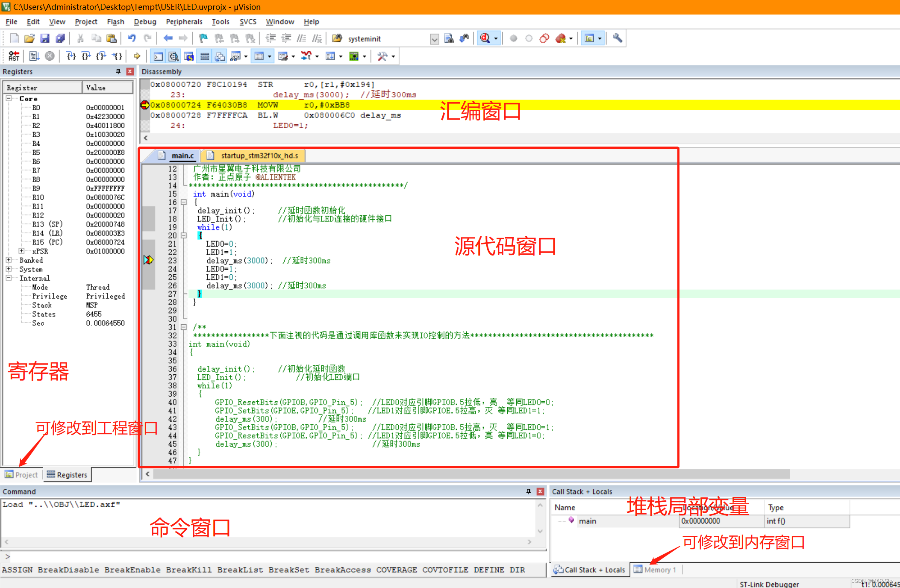Run the program with Run icon
Screen dimensions: 900x588
34,56
